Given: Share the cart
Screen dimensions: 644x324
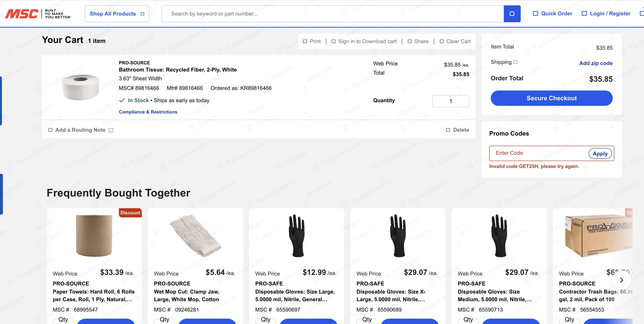Looking at the screenshot, I should (x=418, y=41).
